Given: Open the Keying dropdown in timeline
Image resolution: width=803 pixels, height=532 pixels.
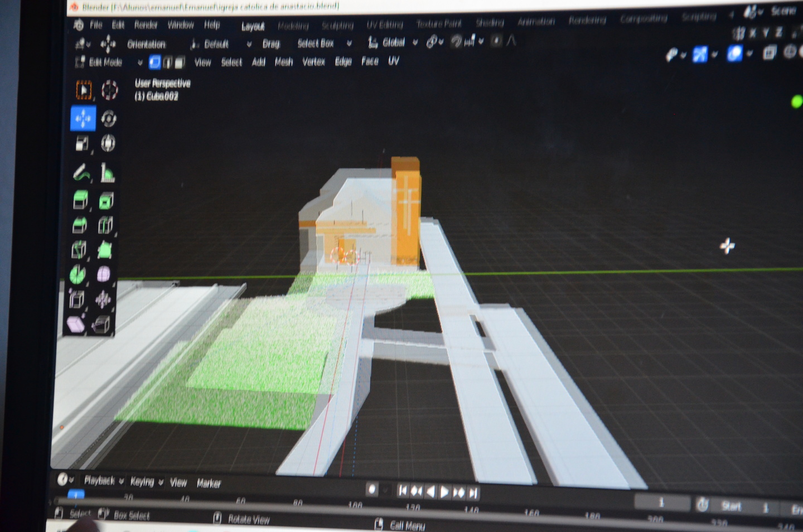Looking at the screenshot, I should pyautogui.click(x=147, y=482).
